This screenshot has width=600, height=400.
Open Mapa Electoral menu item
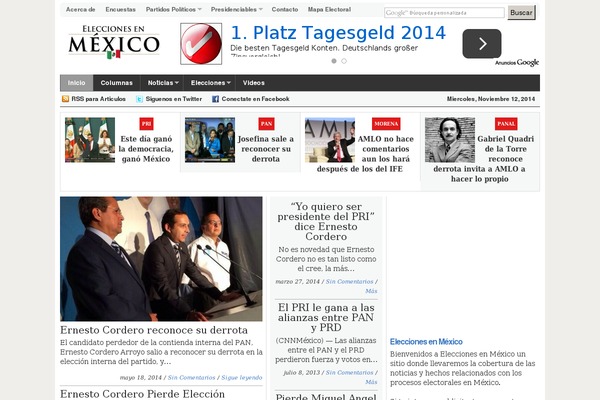coord(329,10)
